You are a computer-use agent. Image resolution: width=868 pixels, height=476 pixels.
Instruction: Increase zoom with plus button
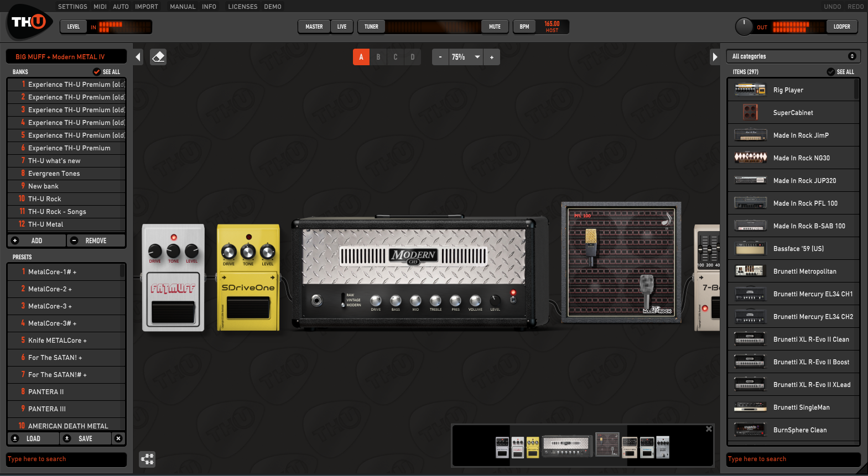coord(492,57)
